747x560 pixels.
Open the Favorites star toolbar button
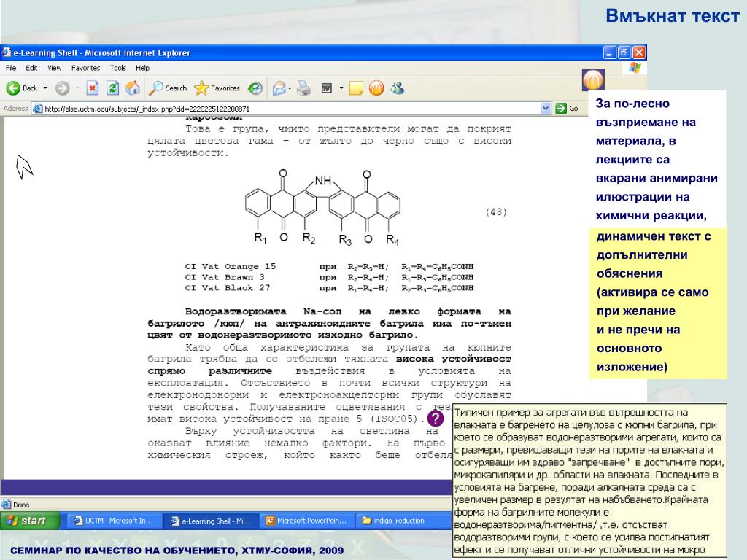(x=217, y=88)
